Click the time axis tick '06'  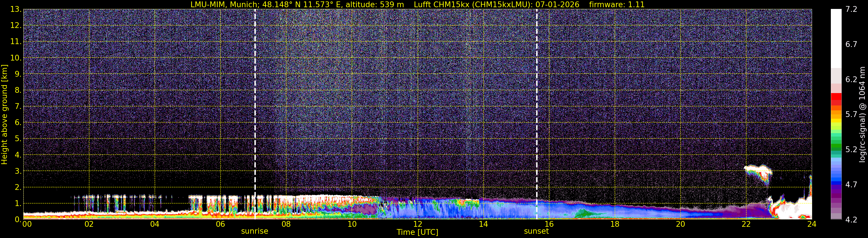click(220, 224)
